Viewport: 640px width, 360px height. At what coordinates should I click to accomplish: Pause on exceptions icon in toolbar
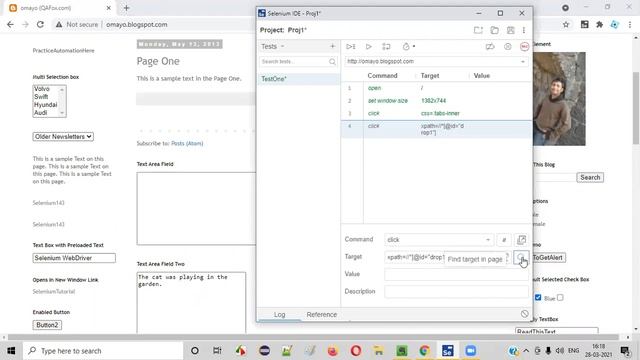click(x=507, y=47)
